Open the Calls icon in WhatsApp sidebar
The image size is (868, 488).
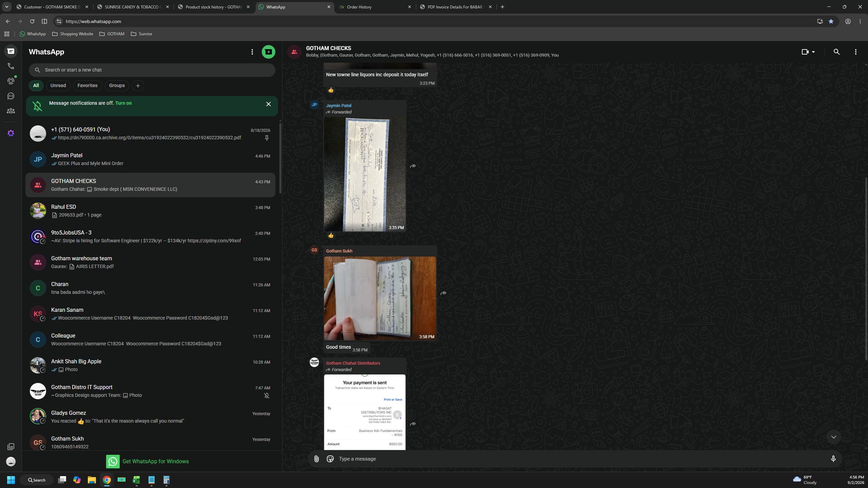pos(11,66)
